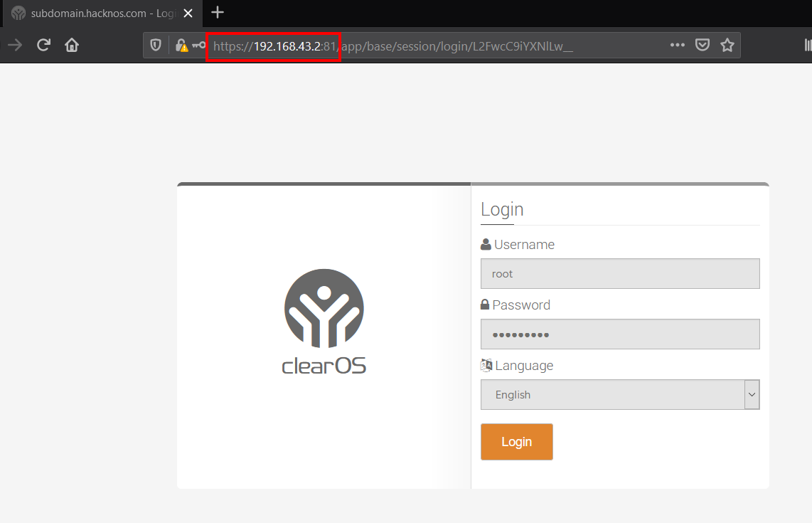Screen dimensions: 812x523
Task: Focus the Username field containing root
Action: (619, 274)
